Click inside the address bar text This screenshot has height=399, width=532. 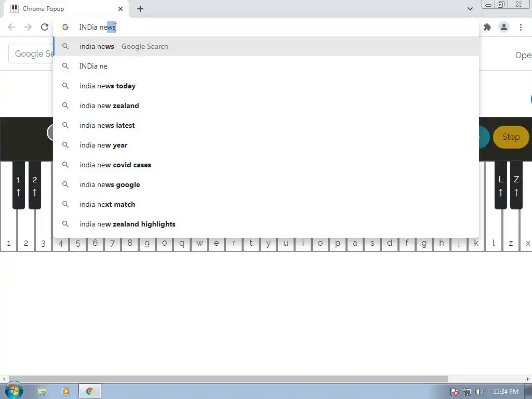pos(98,27)
